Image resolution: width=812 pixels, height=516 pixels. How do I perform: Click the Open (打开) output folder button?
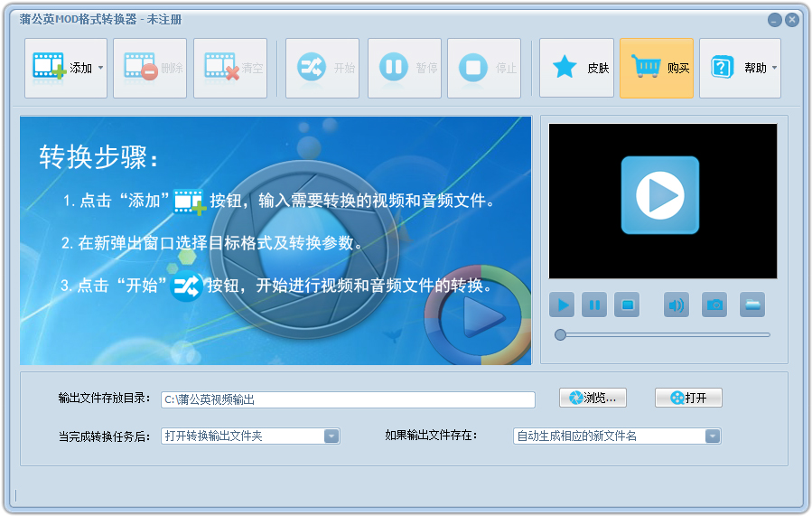tap(688, 399)
